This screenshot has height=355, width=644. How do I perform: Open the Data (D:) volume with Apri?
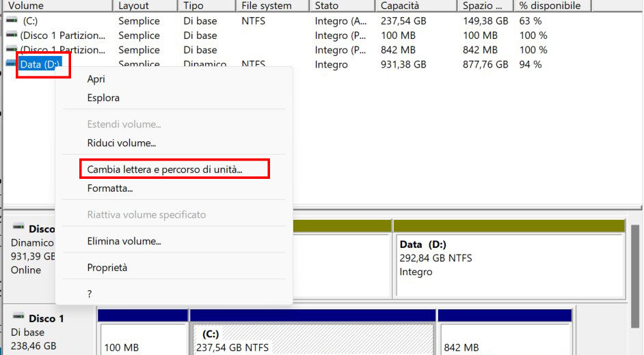[96, 79]
